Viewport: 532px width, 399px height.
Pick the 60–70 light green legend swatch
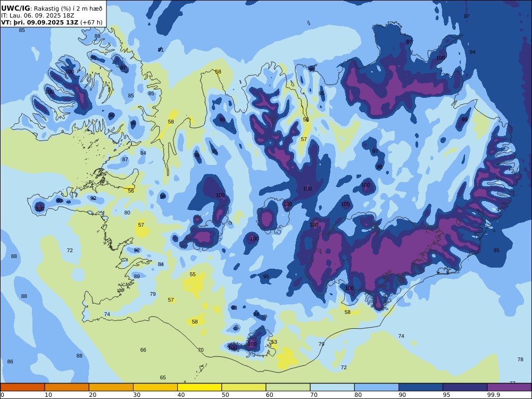[x=288, y=387]
